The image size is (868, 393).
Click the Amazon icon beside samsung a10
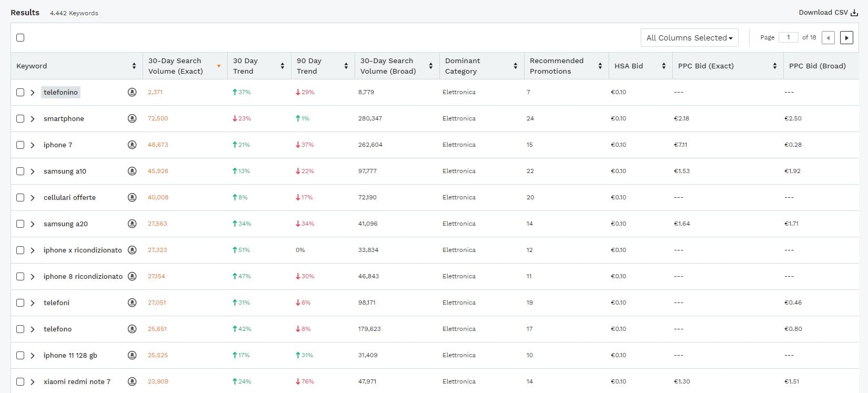(x=132, y=171)
